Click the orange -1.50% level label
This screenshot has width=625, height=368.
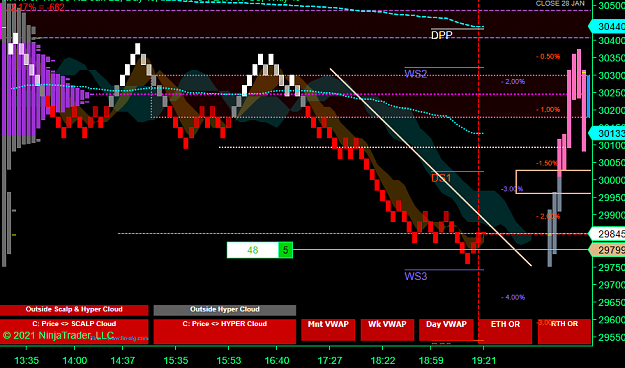pos(547,163)
